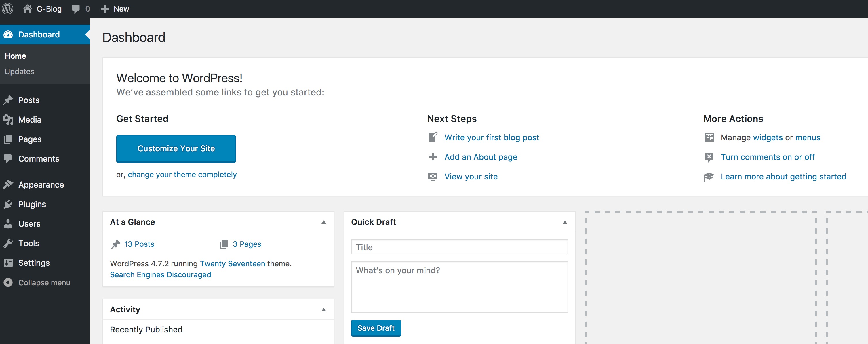
Task: Click the pencil icon beside Write your first blog post
Action: point(433,137)
